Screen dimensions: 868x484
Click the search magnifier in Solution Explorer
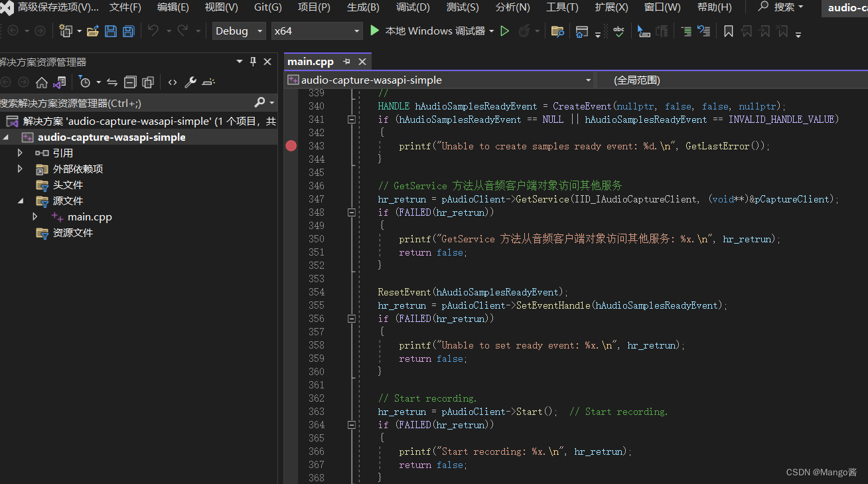point(259,103)
